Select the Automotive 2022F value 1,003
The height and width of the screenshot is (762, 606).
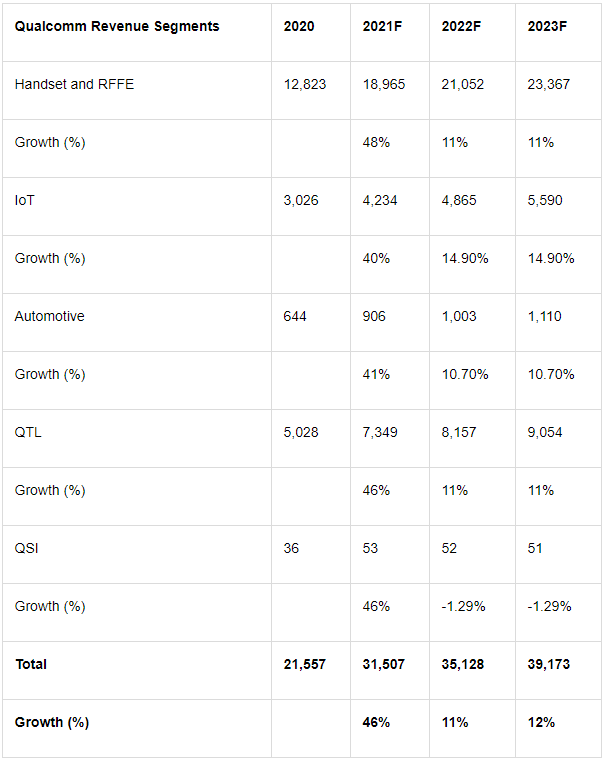[459, 316]
